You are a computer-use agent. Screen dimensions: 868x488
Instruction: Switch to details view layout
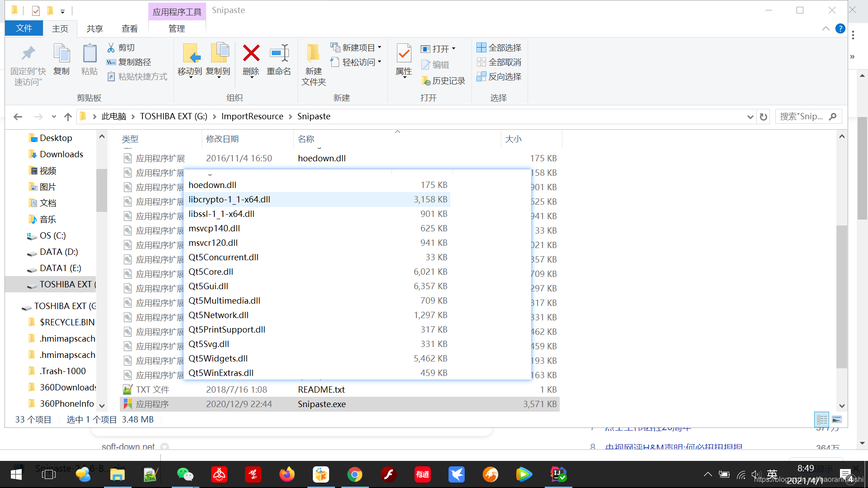[822, 419]
